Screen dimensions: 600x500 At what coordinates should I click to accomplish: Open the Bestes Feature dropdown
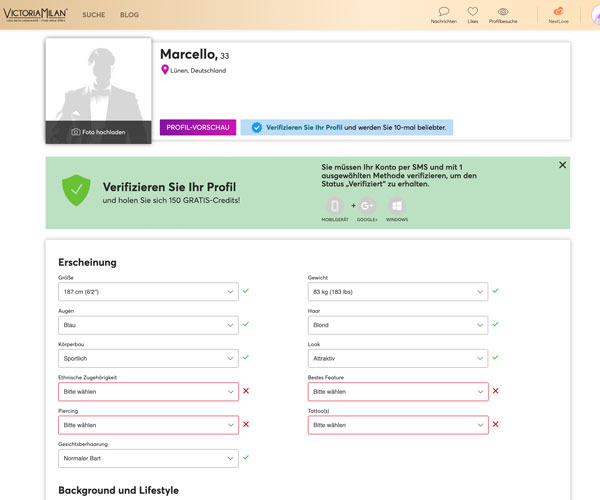coord(398,392)
